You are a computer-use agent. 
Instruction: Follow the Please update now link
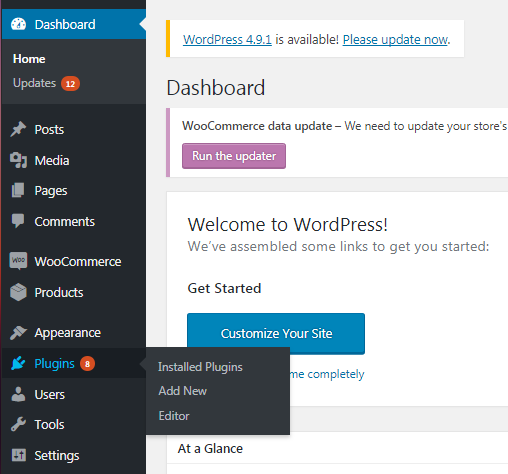point(395,39)
